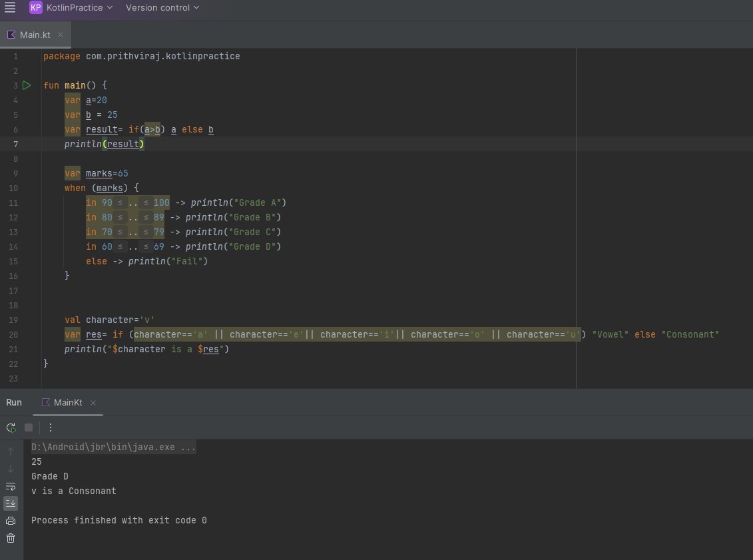Viewport: 753px width, 560px height.
Task: Toggle soft-wrap in the console
Action: pyautogui.click(x=11, y=486)
